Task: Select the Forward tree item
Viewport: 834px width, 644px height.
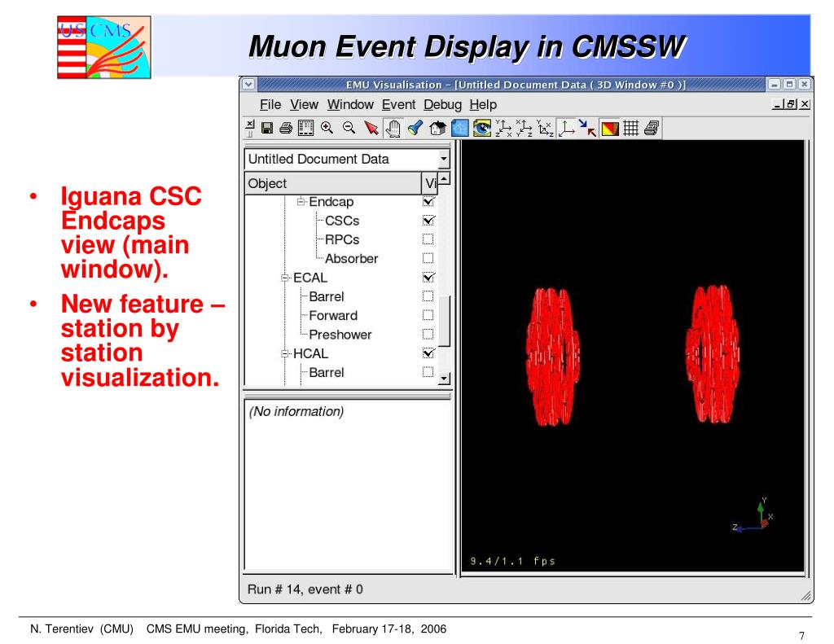Action: click(x=333, y=316)
